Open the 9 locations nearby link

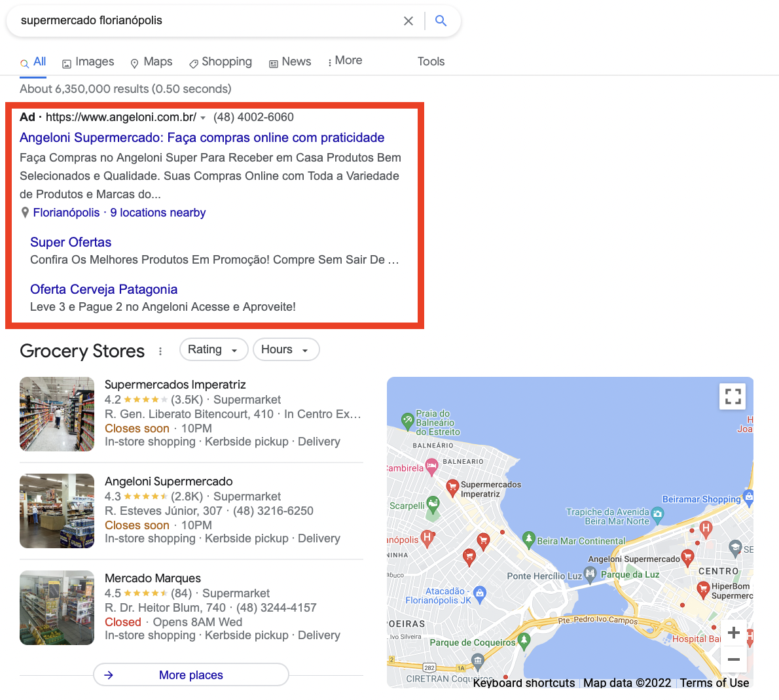[x=158, y=213]
